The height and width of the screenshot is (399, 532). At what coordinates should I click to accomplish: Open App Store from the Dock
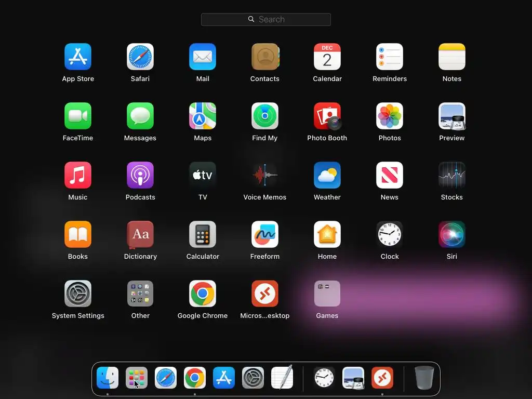[x=224, y=378]
